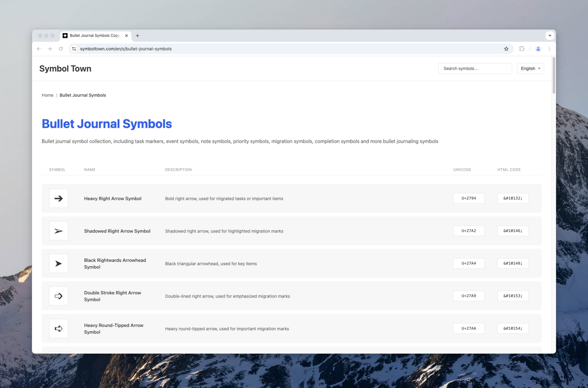Screen dimensions: 588x388
Task: Copy HTML code &#10153;
Action: tap(513, 296)
